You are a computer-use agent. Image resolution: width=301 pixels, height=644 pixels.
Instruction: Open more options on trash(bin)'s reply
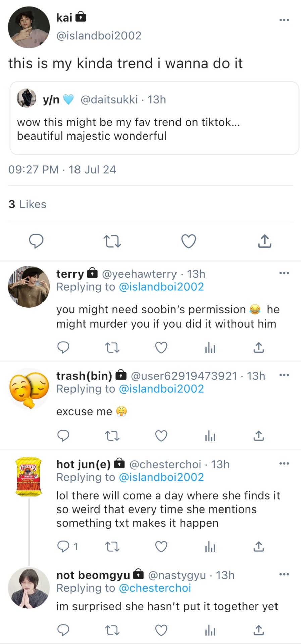[284, 375]
